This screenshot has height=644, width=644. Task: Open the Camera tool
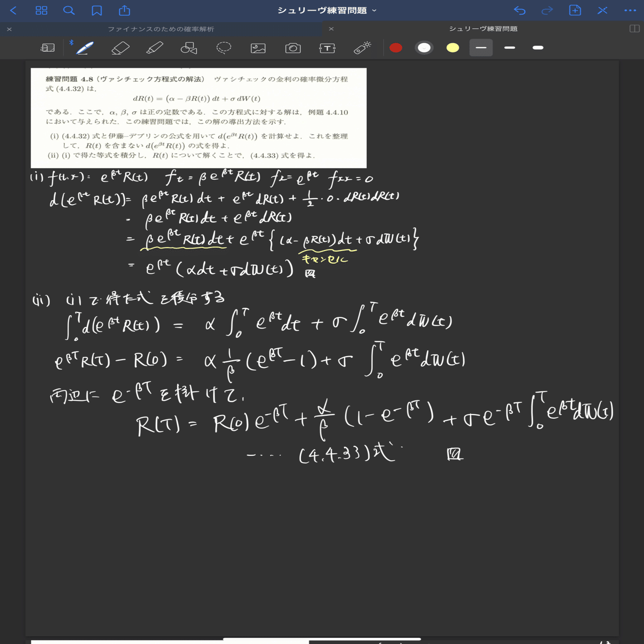click(293, 48)
